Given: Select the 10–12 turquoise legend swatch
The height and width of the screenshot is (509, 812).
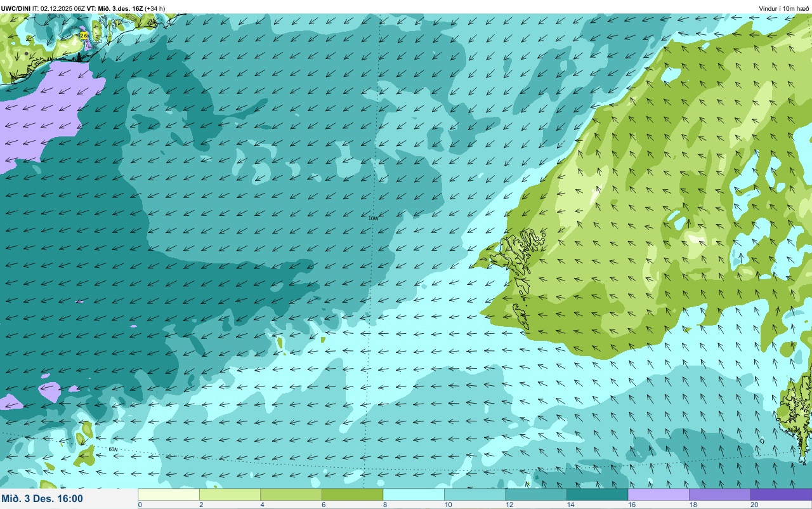Looking at the screenshot, I should tap(475, 494).
